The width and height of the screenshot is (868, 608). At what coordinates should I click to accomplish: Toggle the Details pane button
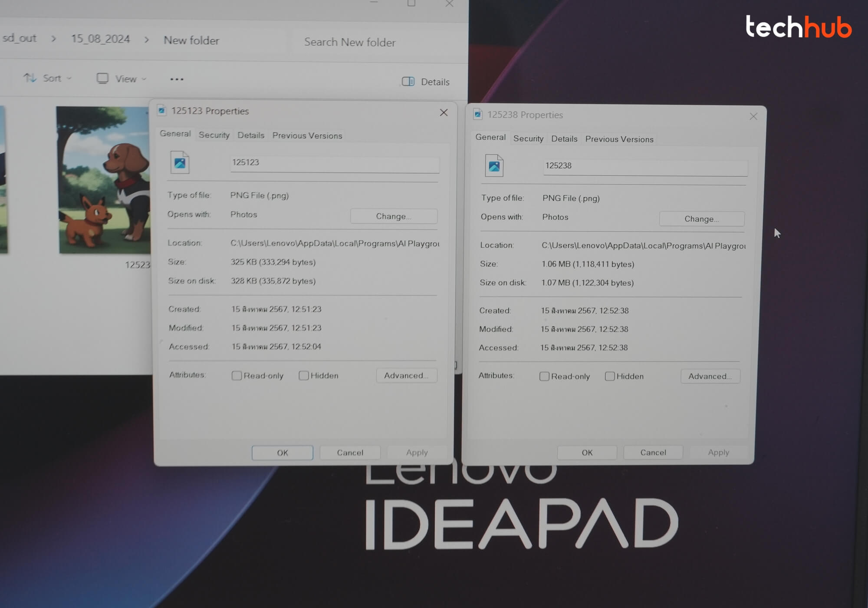[425, 82]
